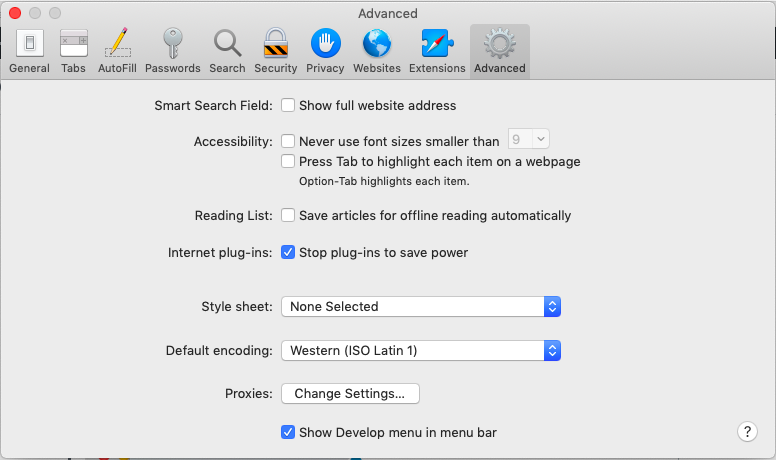
Task: Open the Search magnifier pane
Action: pos(227,51)
